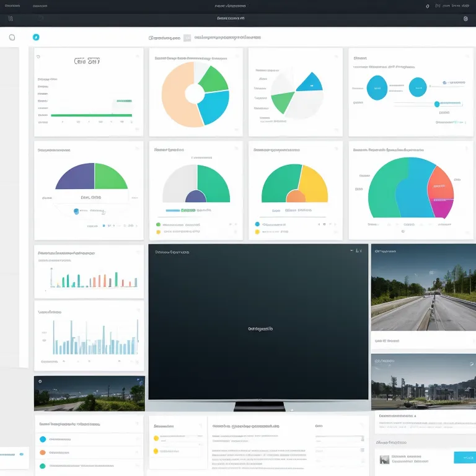Select the blue radio dot in bottom-left list
Image resolution: width=476 pixels, height=476 pixels.
pyautogui.click(x=42, y=439)
